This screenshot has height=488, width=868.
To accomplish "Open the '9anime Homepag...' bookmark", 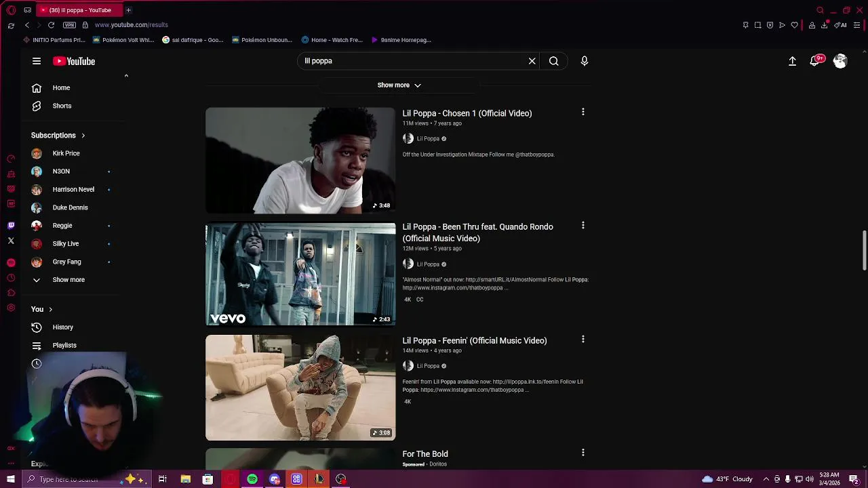I will [401, 40].
